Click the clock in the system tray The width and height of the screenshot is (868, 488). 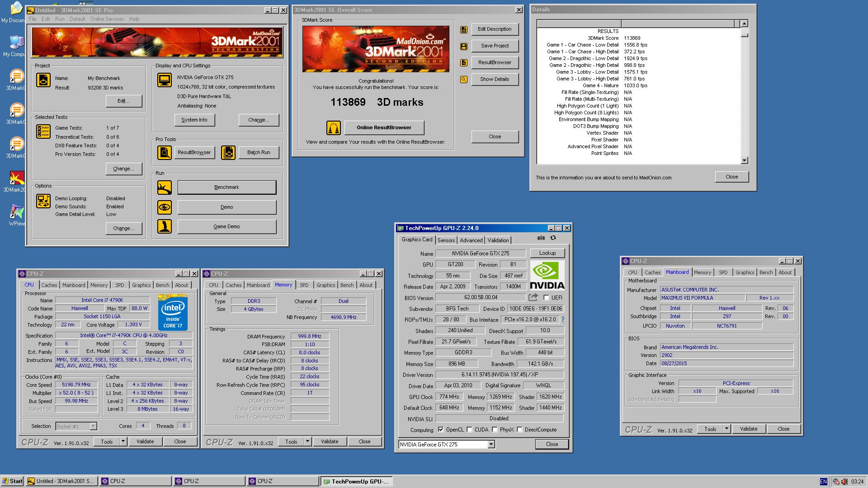(x=857, y=482)
